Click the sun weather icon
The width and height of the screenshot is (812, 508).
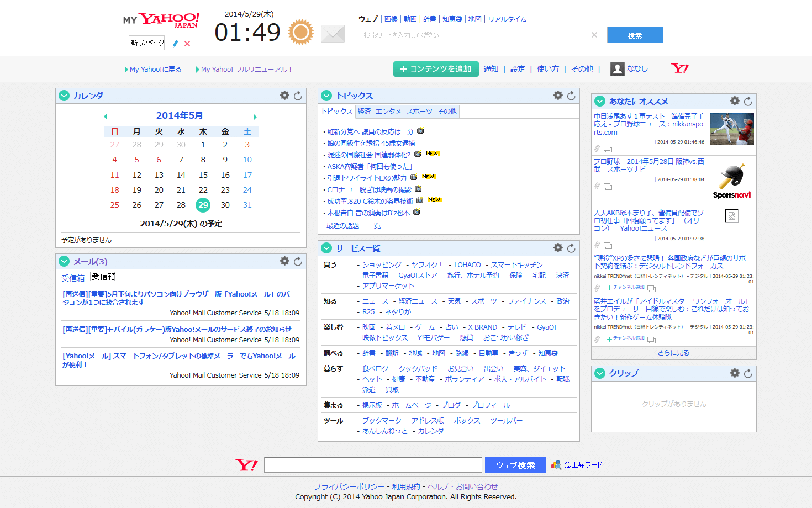pyautogui.click(x=301, y=32)
